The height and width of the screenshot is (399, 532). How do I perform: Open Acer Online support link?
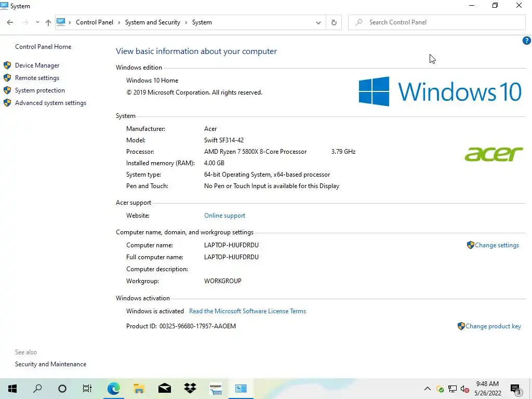point(224,216)
